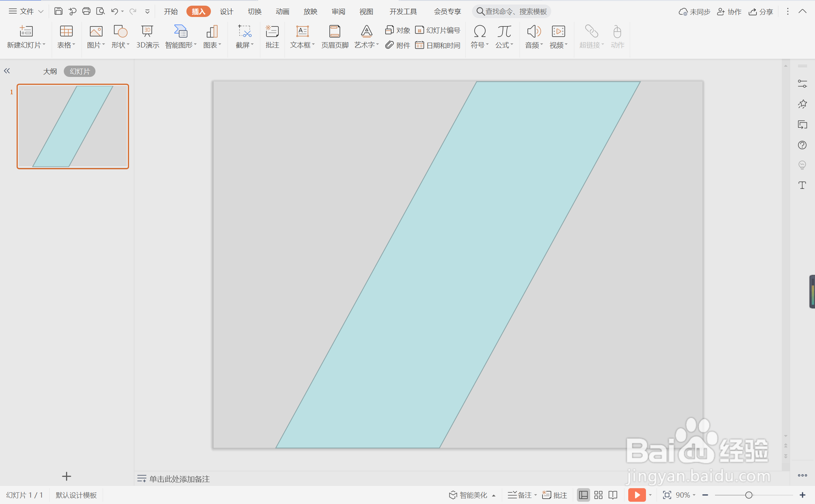
Task: Expand the slideshow play options arrow
Action: pos(650,495)
